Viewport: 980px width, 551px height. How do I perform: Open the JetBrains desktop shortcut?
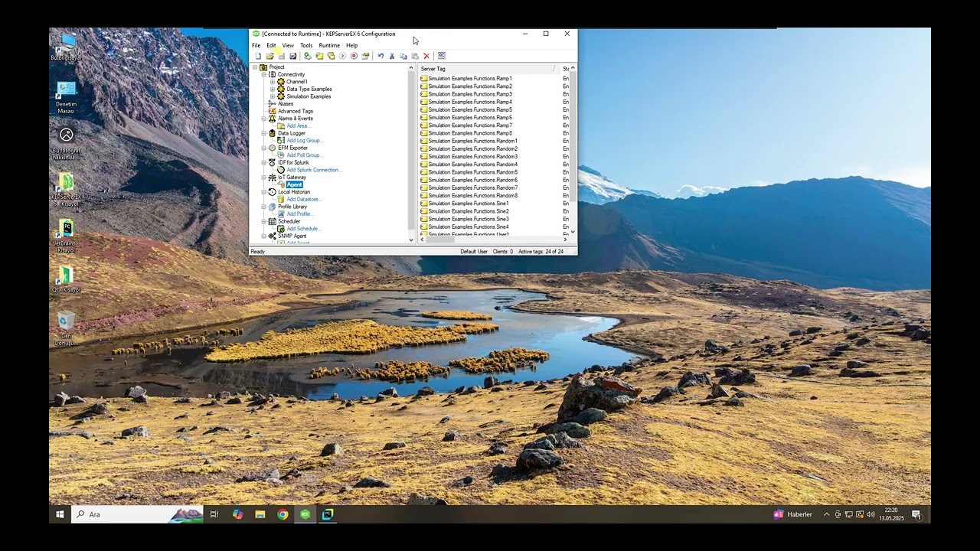point(67,236)
